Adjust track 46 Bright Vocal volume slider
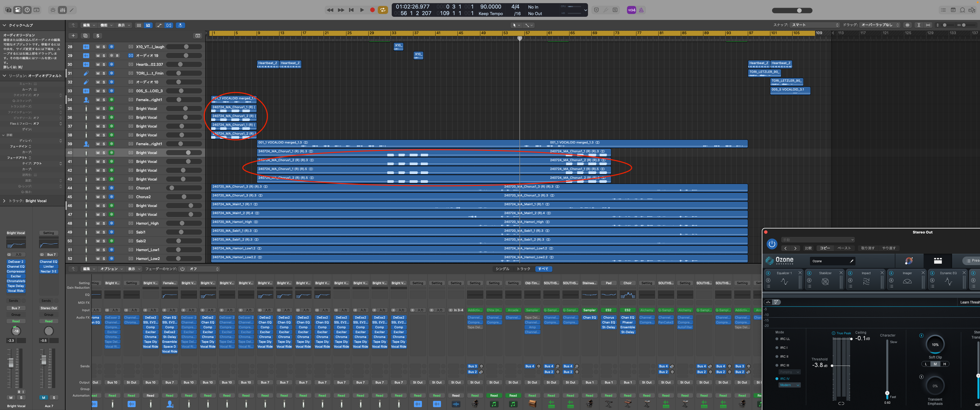Screen dimensions: 980x410 click(x=191, y=206)
